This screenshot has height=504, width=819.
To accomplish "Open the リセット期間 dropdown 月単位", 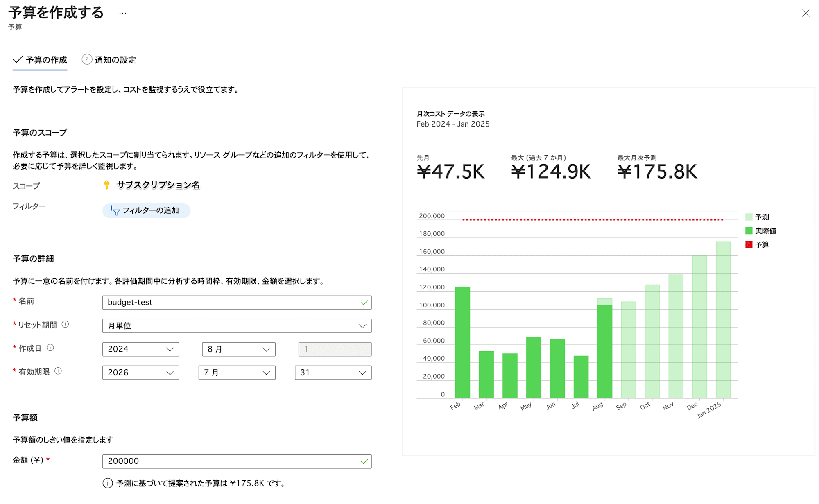I will tap(237, 326).
